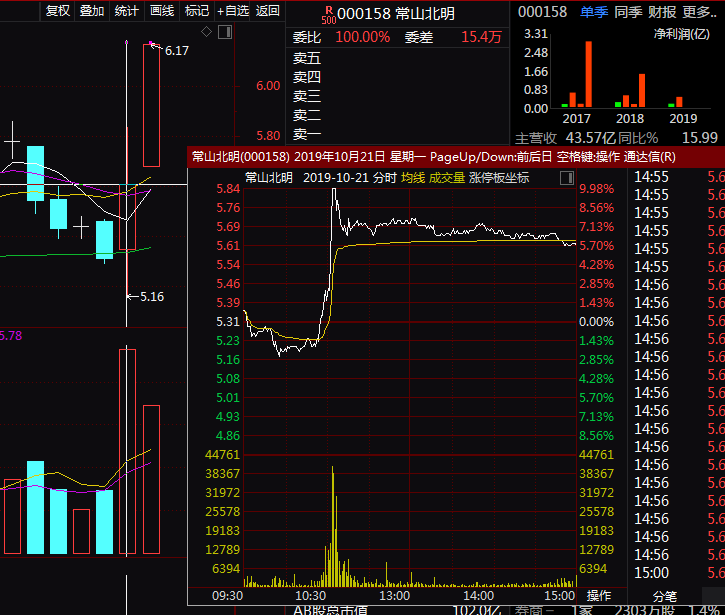This screenshot has width=725, height=615.
Task: Click the tall red candlestick near 6.17
Action: point(152,105)
